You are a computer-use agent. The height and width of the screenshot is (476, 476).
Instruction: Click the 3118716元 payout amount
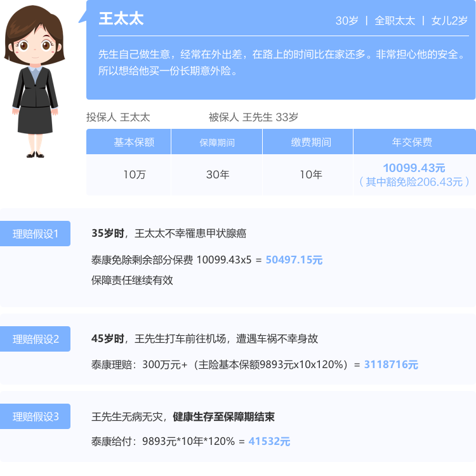click(x=391, y=364)
